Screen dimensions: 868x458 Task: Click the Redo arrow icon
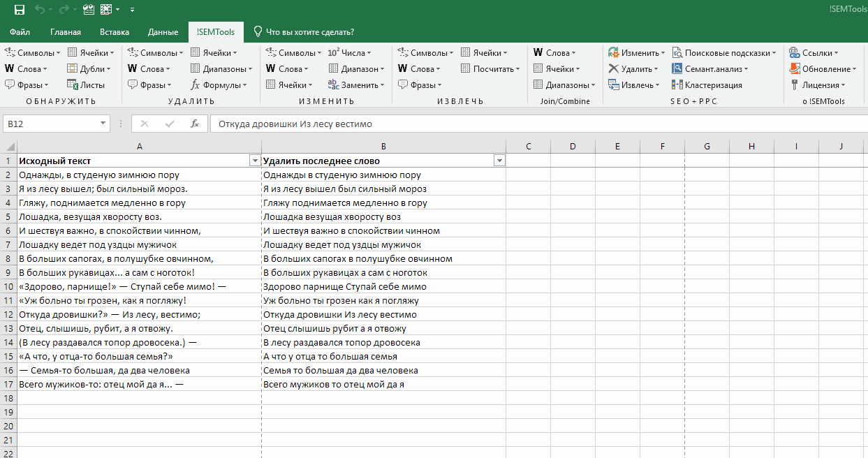pyautogui.click(x=64, y=10)
